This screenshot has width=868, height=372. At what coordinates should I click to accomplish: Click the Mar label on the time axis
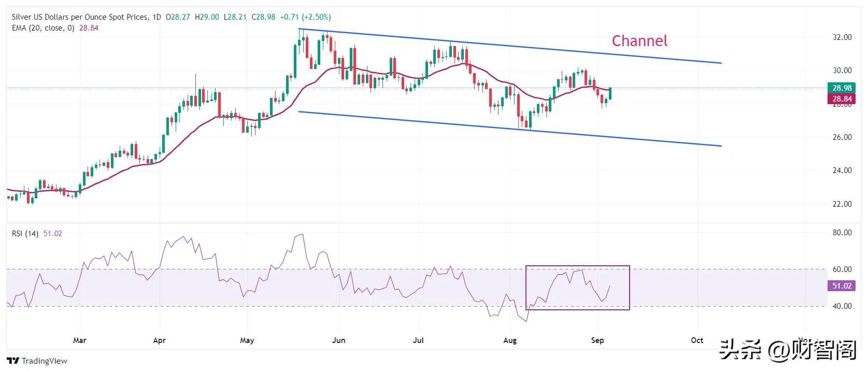click(x=79, y=340)
